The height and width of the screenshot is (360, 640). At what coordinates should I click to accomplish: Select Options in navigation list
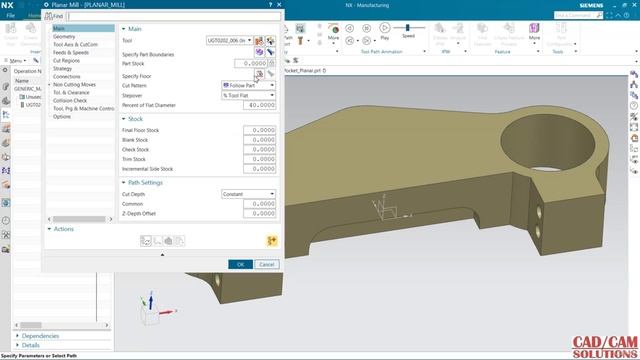[x=62, y=116]
